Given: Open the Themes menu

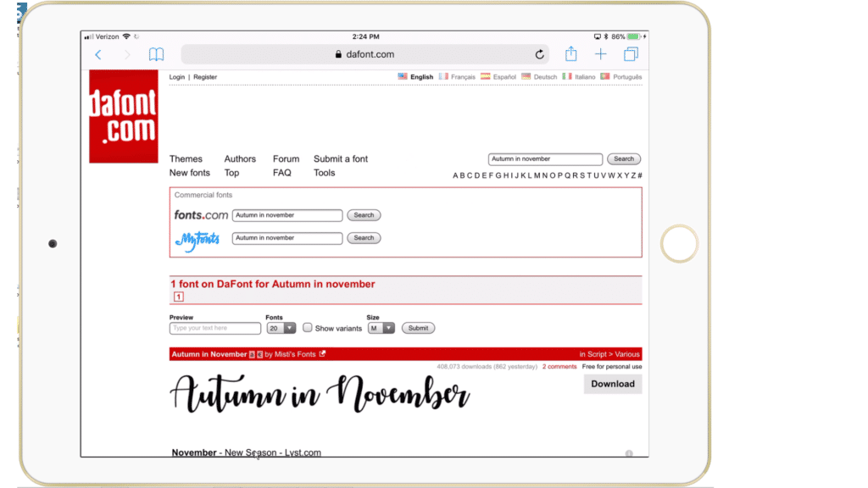Looking at the screenshot, I should point(186,158).
